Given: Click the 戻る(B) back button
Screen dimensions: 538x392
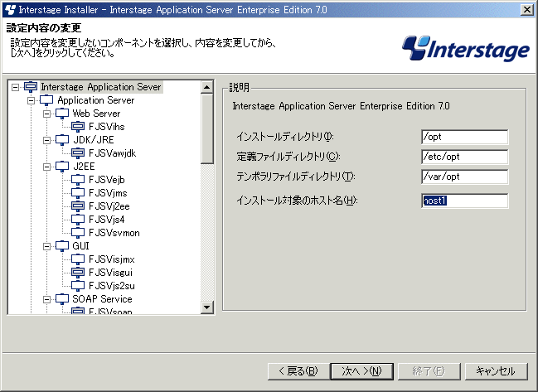Looking at the screenshot, I should click(x=298, y=371).
